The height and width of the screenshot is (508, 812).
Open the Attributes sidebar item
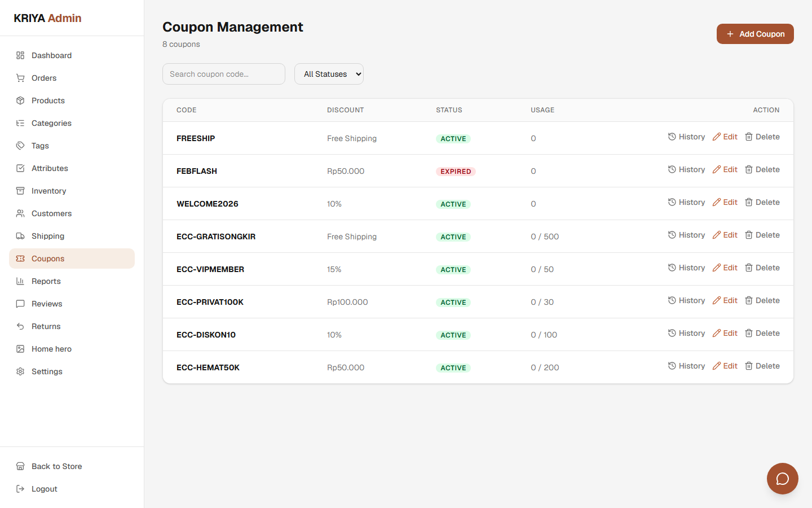tap(72, 168)
